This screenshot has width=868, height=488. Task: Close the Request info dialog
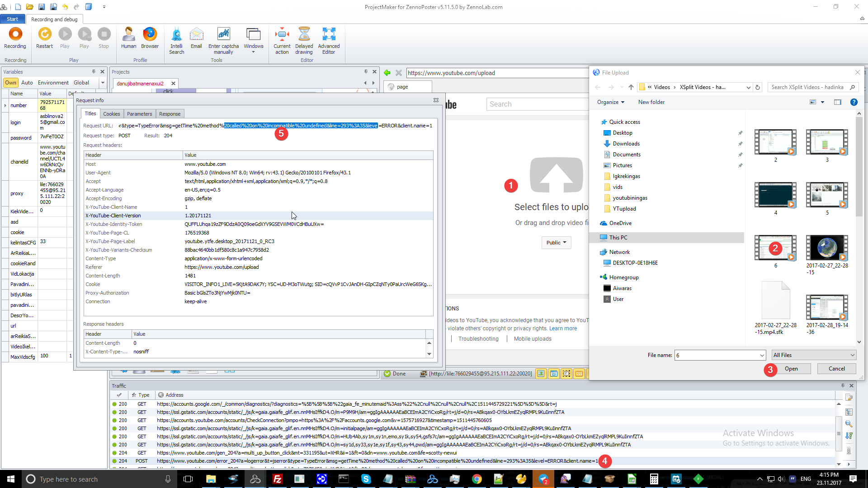pyautogui.click(x=436, y=100)
